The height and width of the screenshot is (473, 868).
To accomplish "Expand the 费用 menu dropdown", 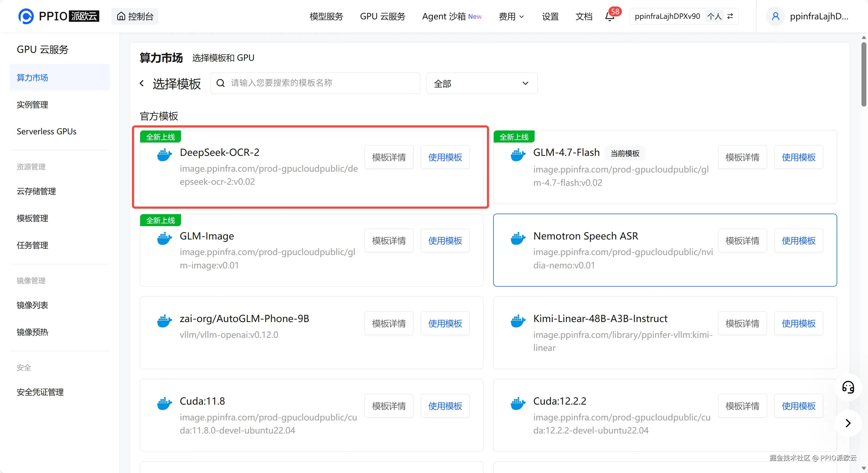I will pos(511,16).
